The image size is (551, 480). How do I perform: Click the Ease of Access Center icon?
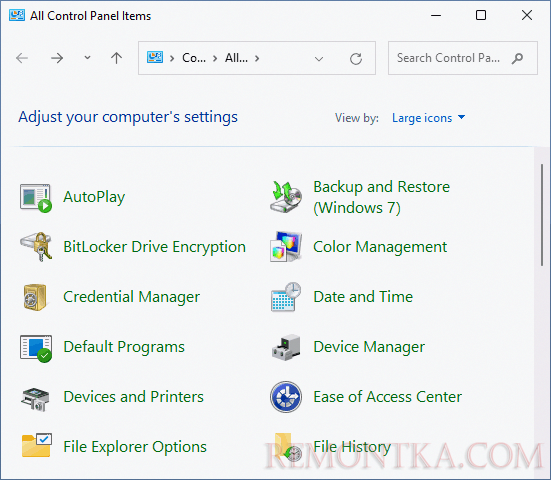pyautogui.click(x=286, y=397)
